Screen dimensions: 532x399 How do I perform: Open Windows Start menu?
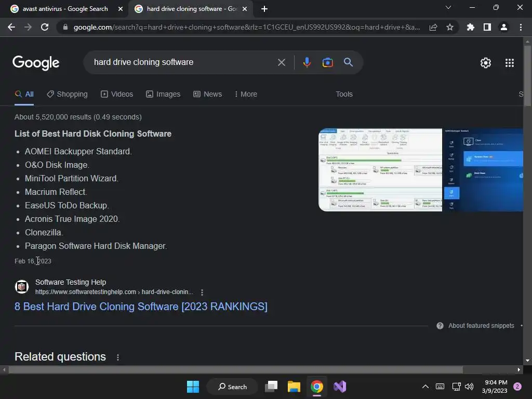[x=193, y=387]
